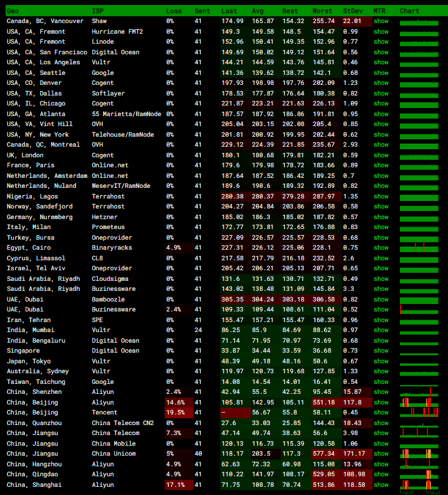Click the Avg column header
The width and height of the screenshot is (448, 495).
[258, 11]
